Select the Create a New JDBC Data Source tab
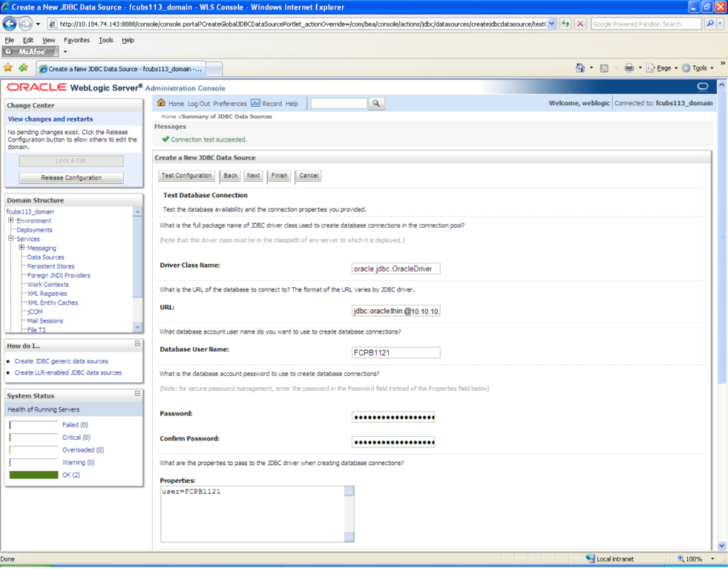The image size is (728, 569). (121, 69)
